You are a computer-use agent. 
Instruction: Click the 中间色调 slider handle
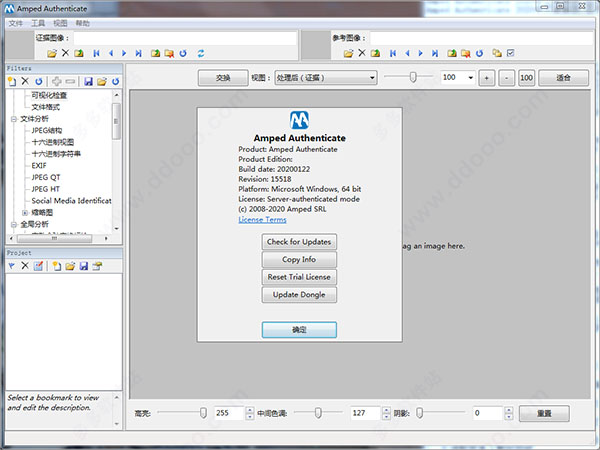click(x=318, y=412)
